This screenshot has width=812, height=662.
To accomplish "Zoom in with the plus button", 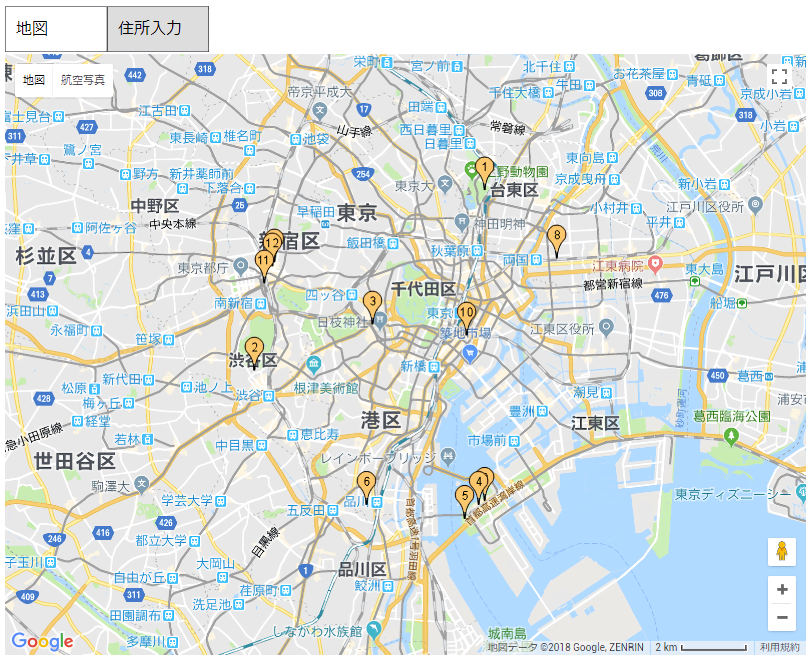I will (782, 589).
